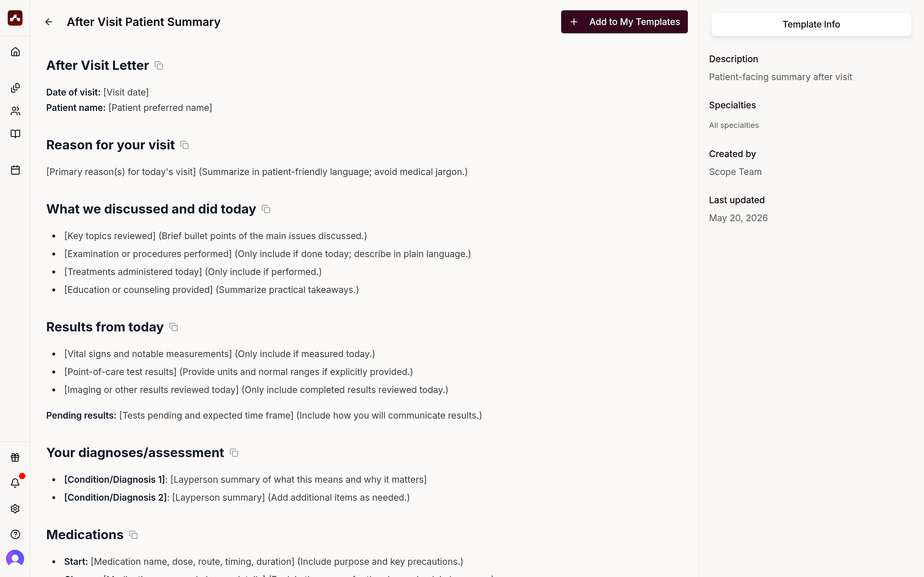Viewport: 924px width, 577px height.
Task: Open the template library book icon
Action: click(x=15, y=134)
